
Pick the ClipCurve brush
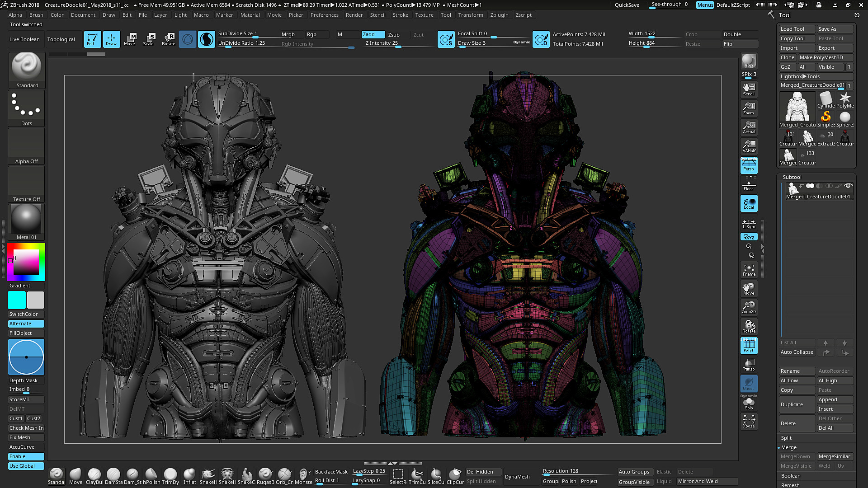pos(455,476)
